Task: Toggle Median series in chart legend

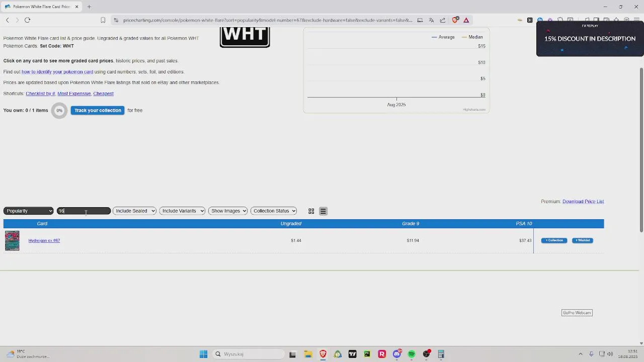Action: [472, 37]
